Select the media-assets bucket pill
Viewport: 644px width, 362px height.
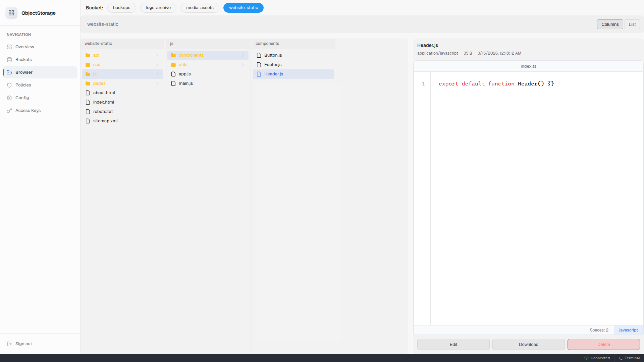point(200,8)
